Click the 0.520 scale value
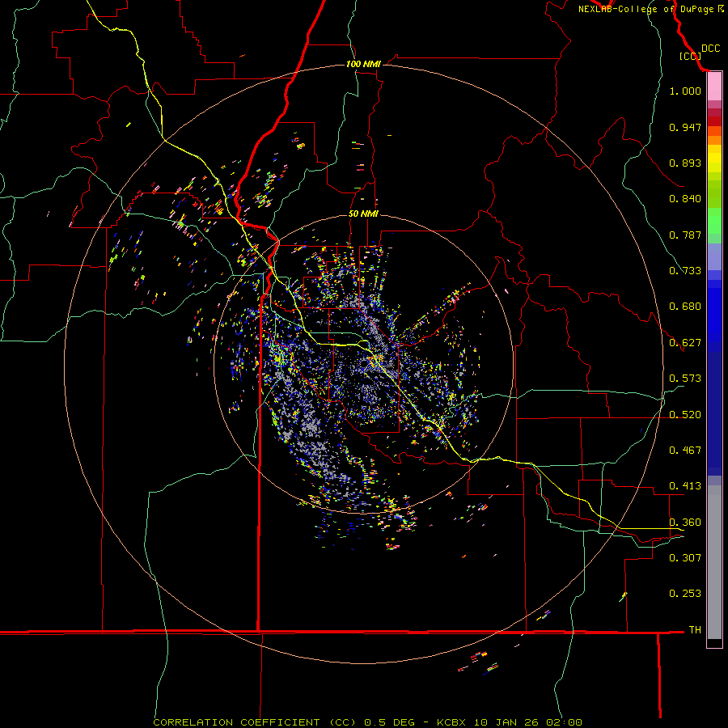Screen dimensions: 728x728 pos(685,415)
